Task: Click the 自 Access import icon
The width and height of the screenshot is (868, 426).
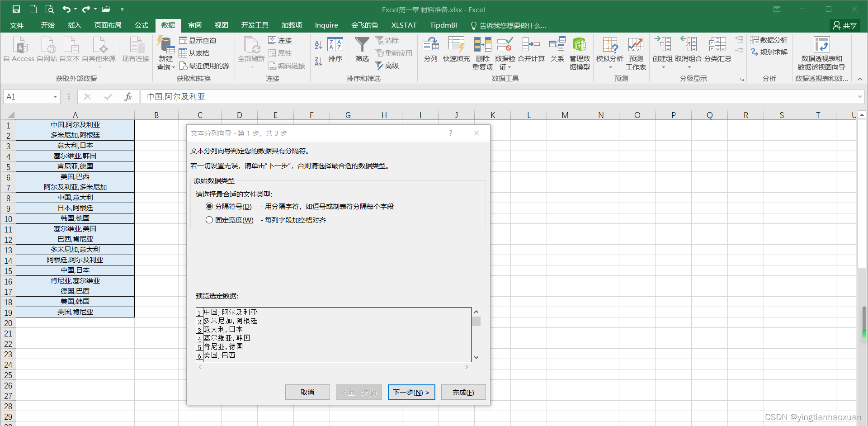Action: tap(19, 49)
